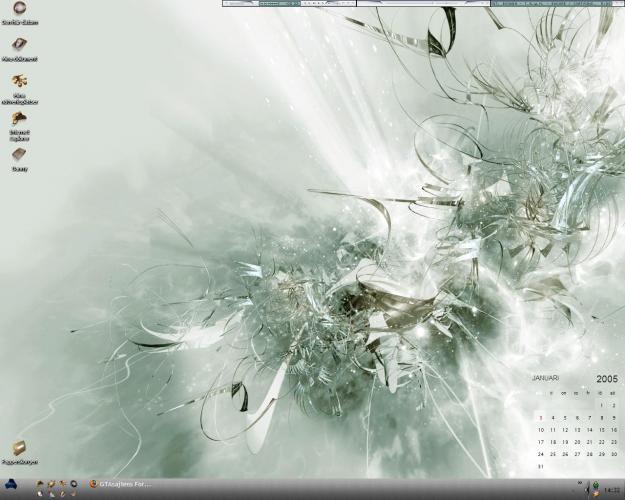625x500 pixels.
Task: Click the 14:33 taskbar clock
Action: 612,490
